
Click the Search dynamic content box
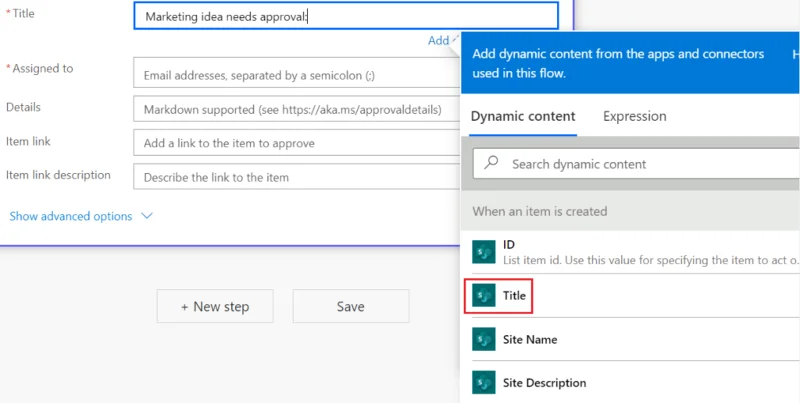[x=636, y=164]
